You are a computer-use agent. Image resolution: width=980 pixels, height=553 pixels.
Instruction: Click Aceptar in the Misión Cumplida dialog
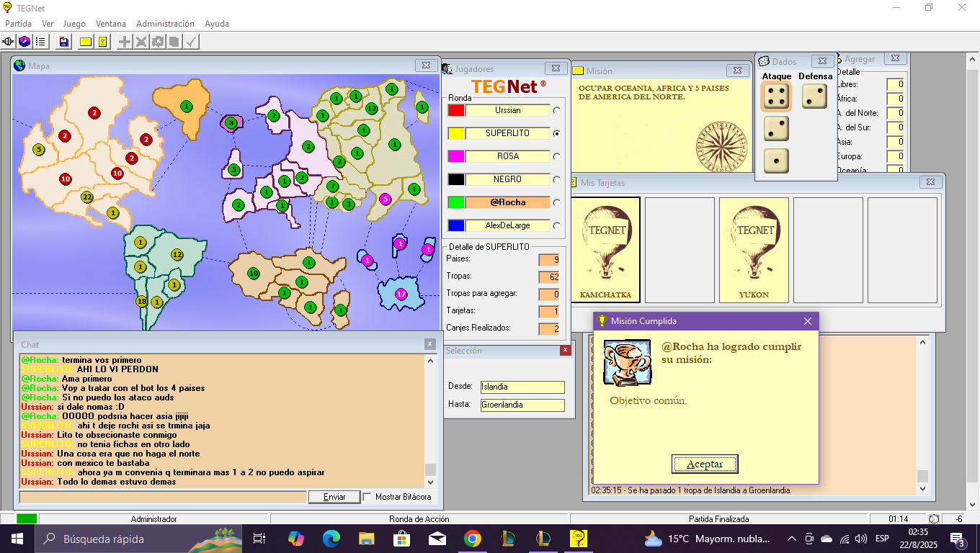pyautogui.click(x=705, y=464)
